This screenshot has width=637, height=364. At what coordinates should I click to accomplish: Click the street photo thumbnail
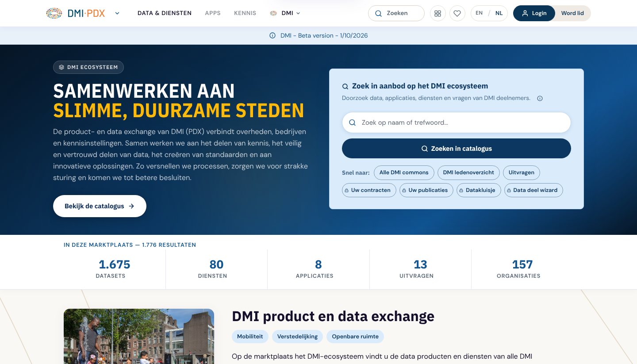(x=139, y=336)
